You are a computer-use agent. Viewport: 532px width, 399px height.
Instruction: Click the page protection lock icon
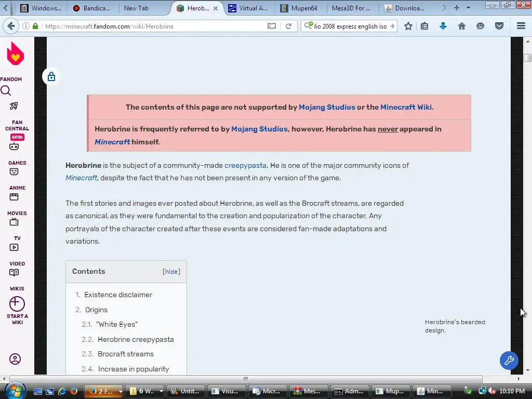click(x=51, y=76)
